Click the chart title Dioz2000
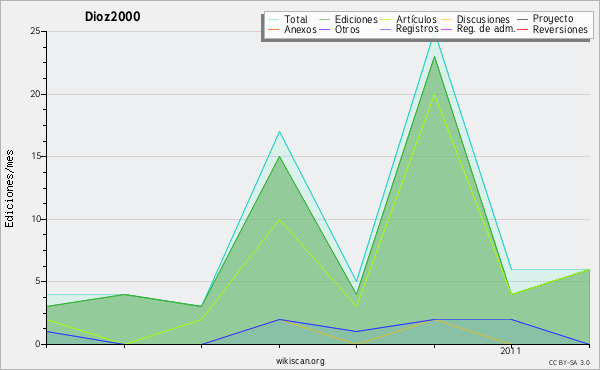The image size is (600, 370). 112,16
